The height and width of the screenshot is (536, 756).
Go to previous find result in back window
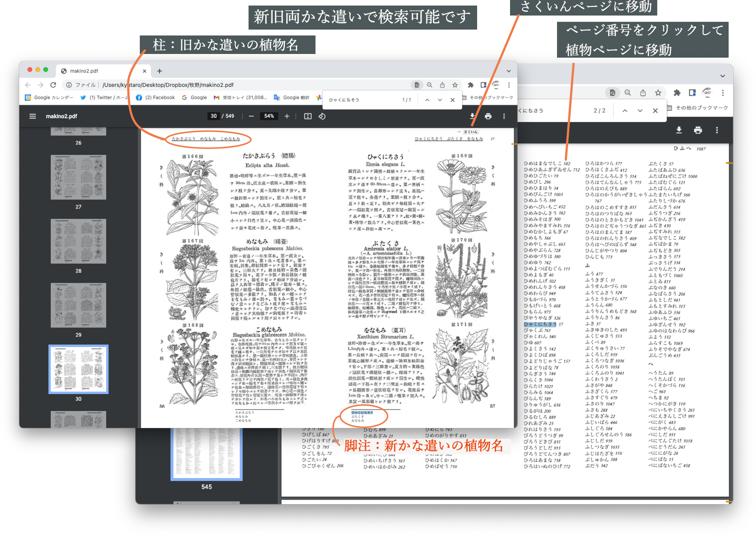(625, 111)
